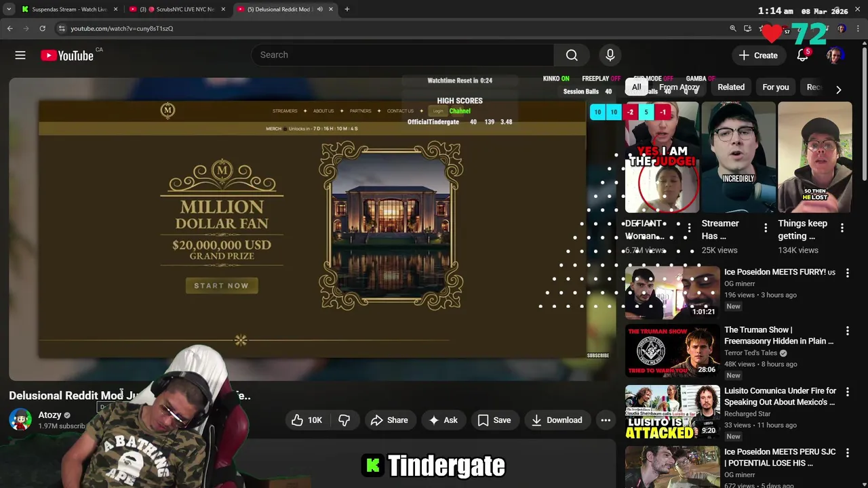Open the Atozy channel name link

(50, 415)
